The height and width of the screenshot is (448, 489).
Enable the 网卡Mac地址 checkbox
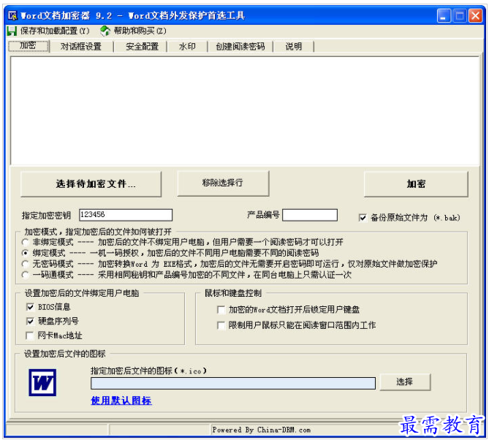[x=30, y=335]
